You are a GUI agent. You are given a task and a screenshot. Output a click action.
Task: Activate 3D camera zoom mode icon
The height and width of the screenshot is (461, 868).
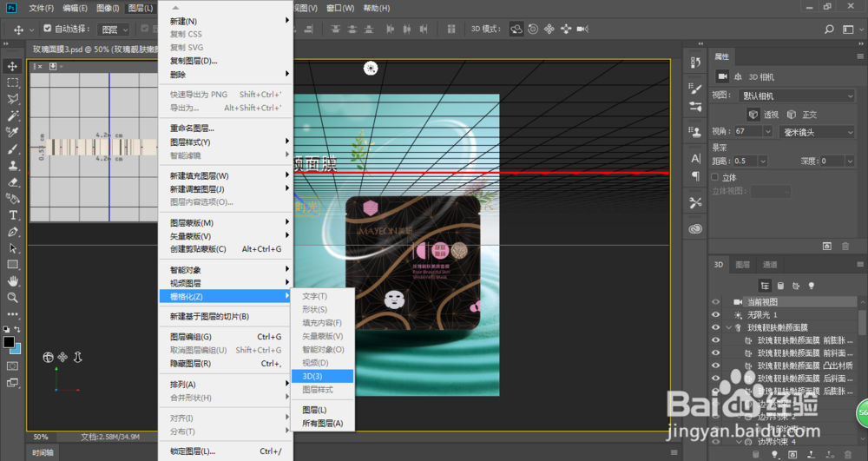[x=582, y=29]
